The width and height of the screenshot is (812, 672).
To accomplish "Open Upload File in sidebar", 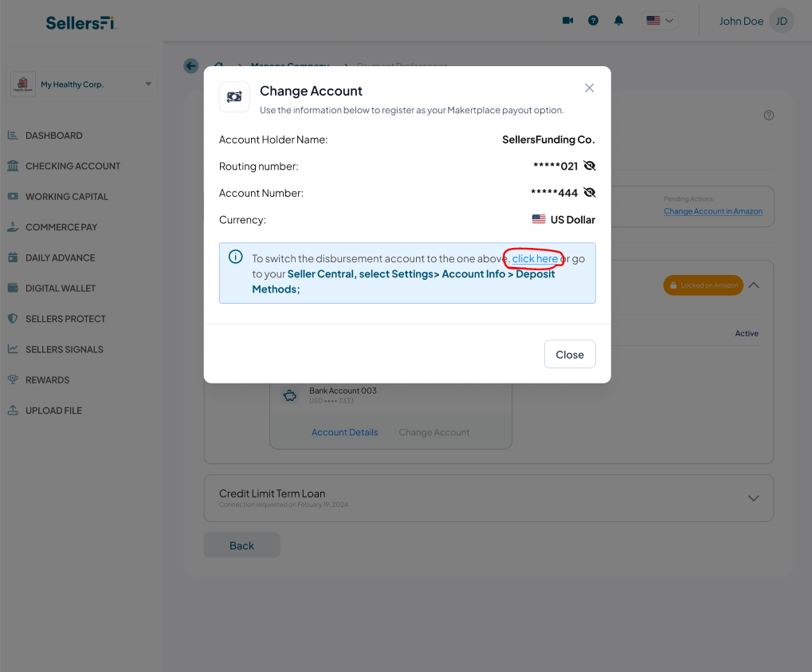I will 53,411.
